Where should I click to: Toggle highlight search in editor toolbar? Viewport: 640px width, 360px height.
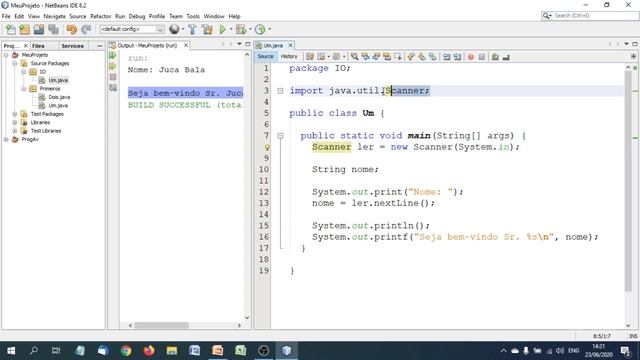[x=387, y=57]
